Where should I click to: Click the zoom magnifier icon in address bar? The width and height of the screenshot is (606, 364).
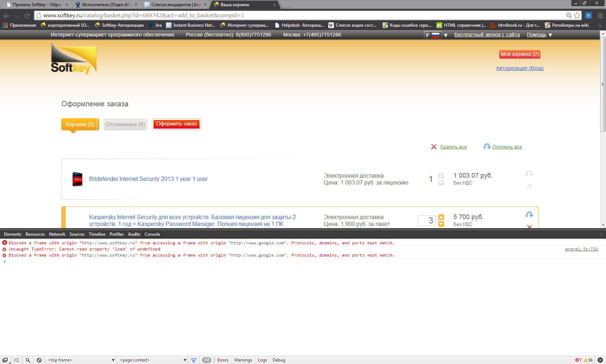coord(569,15)
